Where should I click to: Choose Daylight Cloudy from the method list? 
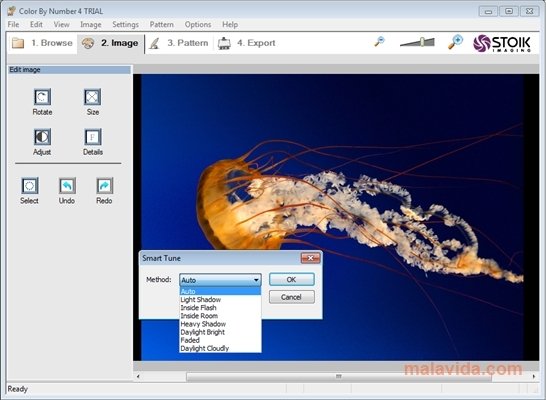click(205, 348)
